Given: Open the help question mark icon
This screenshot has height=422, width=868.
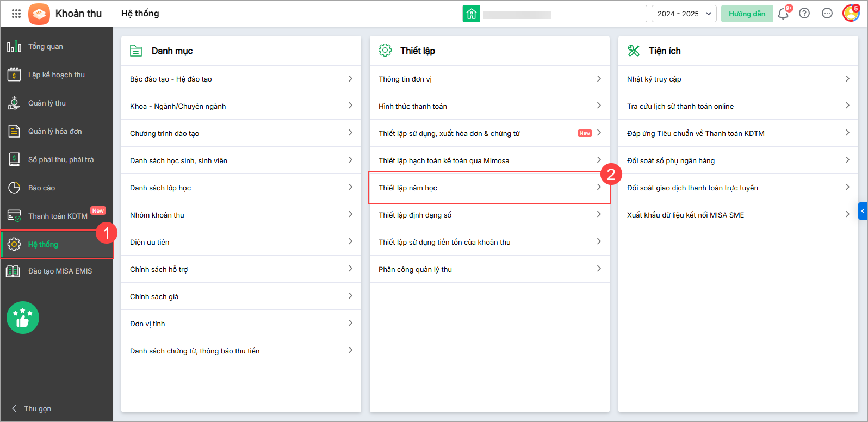Looking at the screenshot, I should click(804, 14).
